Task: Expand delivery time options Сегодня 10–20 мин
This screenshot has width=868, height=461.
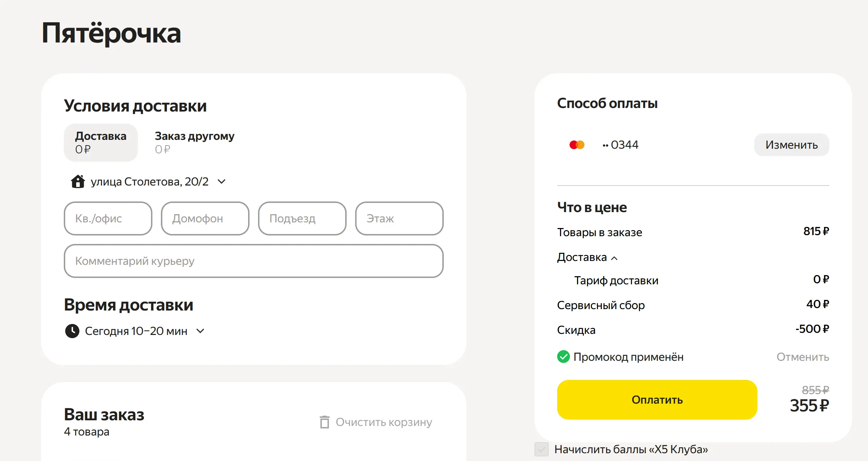Action: pos(200,331)
